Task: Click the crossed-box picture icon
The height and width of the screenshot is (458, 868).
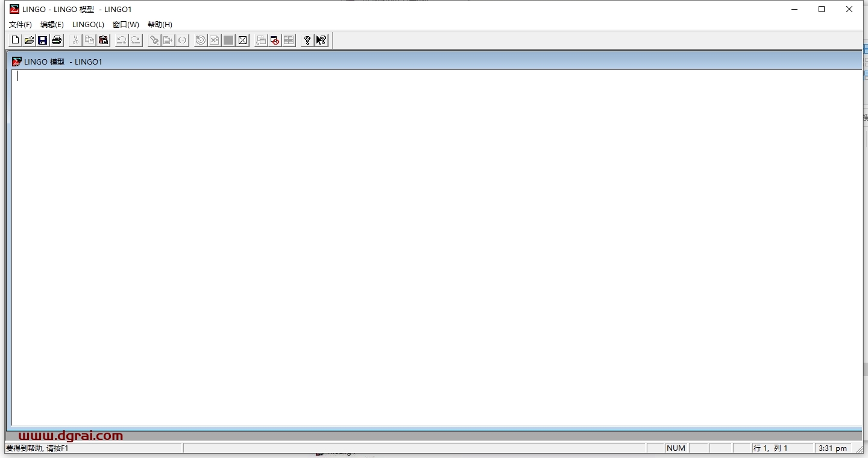Action: coord(242,40)
